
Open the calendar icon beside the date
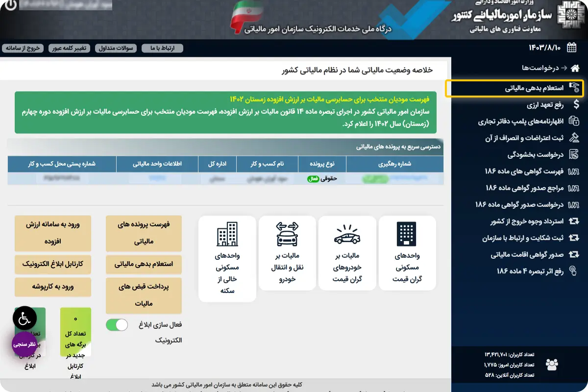click(571, 48)
